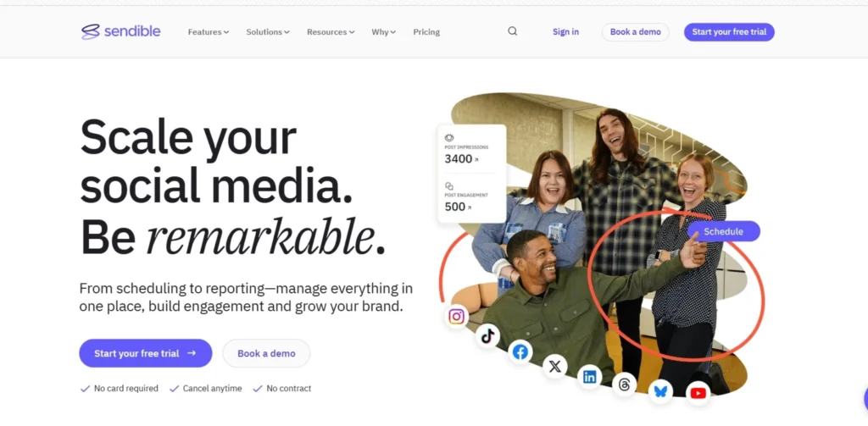The height and width of the screenshot is (426, 868).
Task: Click the YouTube icon
Action: (x=698, y=393)
